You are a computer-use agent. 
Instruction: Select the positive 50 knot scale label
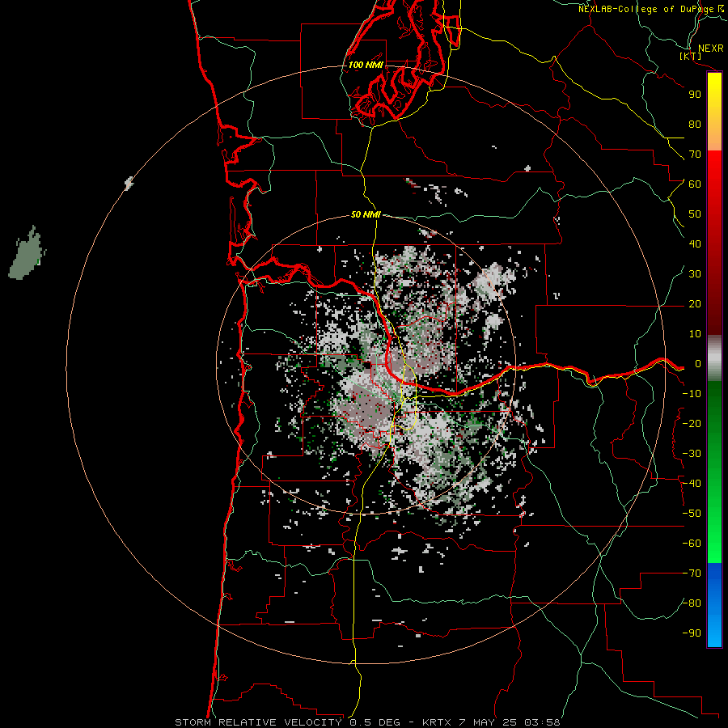coord(695,214)
